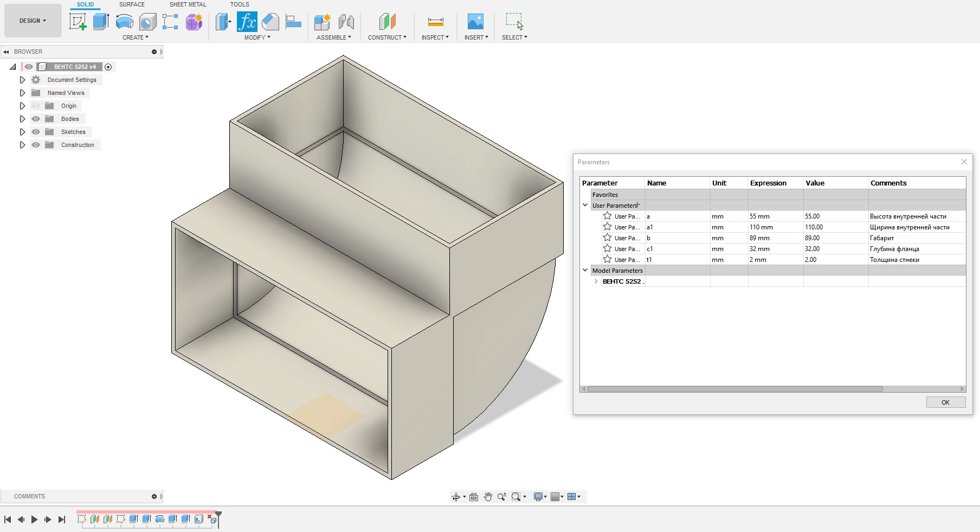
Task: Click the Orbit navigation icon
Action: 456,497
